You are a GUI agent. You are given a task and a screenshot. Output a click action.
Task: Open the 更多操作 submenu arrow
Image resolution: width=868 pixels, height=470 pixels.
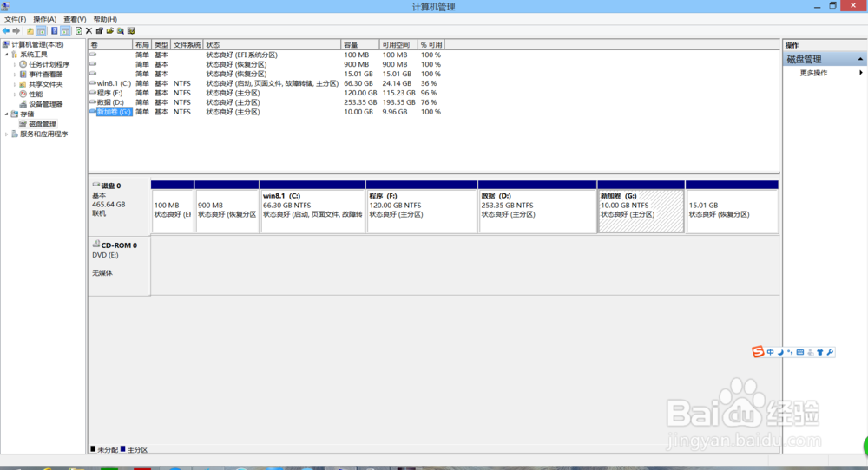click(860, 73)
